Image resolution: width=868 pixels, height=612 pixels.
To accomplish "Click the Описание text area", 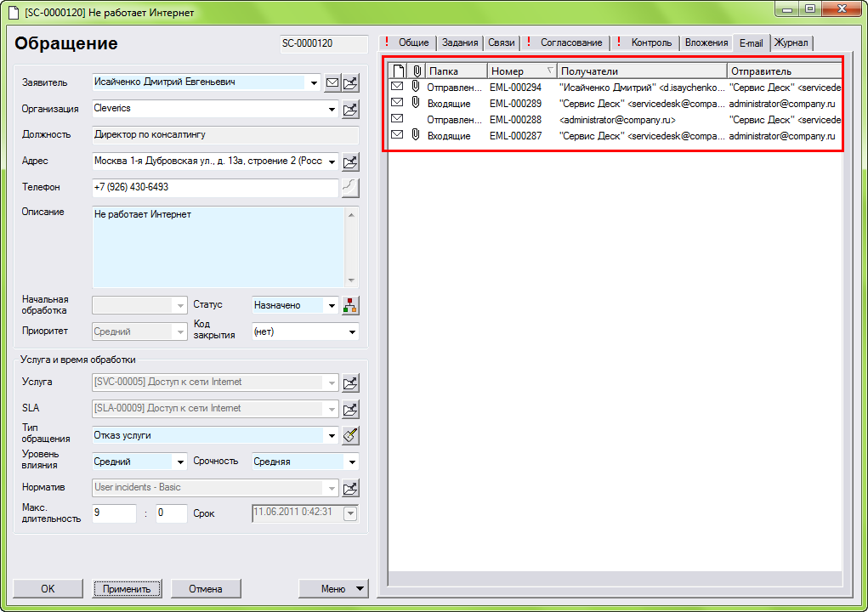I will coord(218,246).
